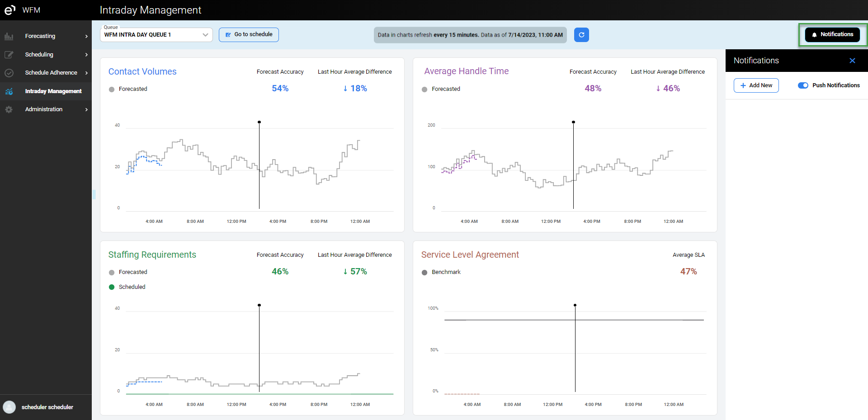The width and height of the screenshot is (868, 420).
Task: Click the Intraday Management sidebar icon
Action: click(x=9, y=91)
